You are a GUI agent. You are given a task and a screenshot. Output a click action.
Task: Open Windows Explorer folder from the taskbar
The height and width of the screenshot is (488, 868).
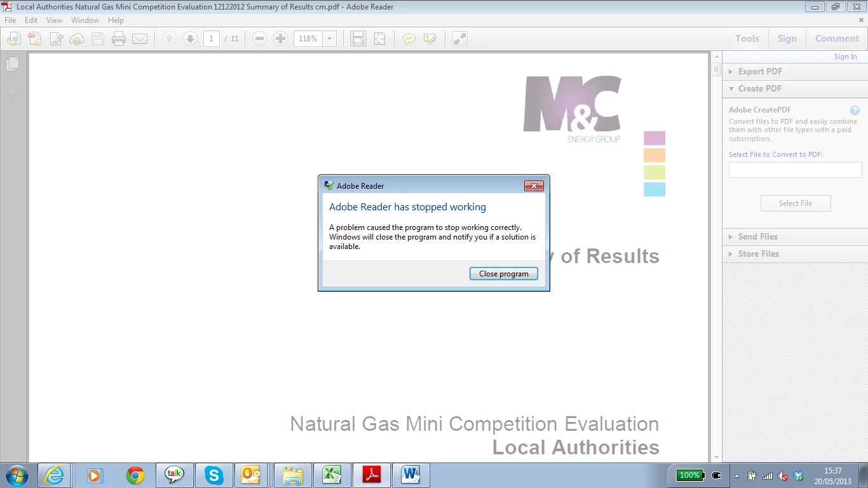click(x=293, y=475)
